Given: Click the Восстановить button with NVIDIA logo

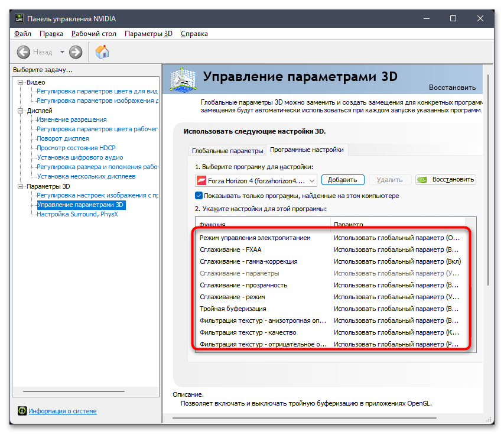Looking at the screenshot, I should (x=446, y=180).
